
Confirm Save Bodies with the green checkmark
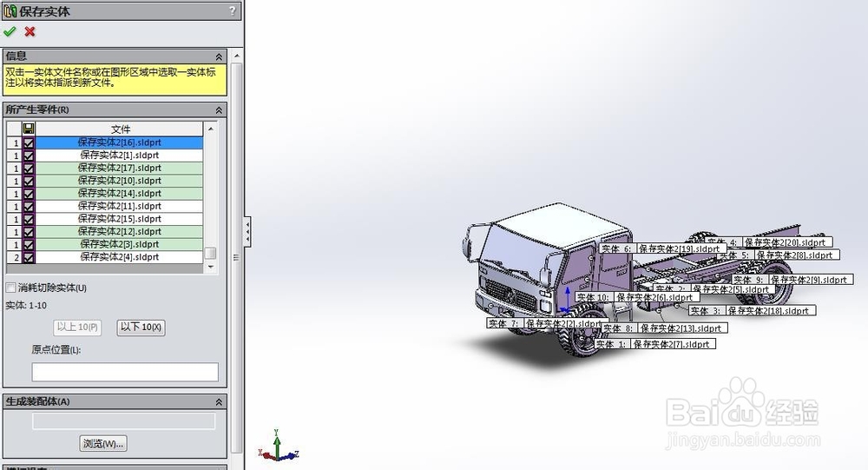point(10,31)
